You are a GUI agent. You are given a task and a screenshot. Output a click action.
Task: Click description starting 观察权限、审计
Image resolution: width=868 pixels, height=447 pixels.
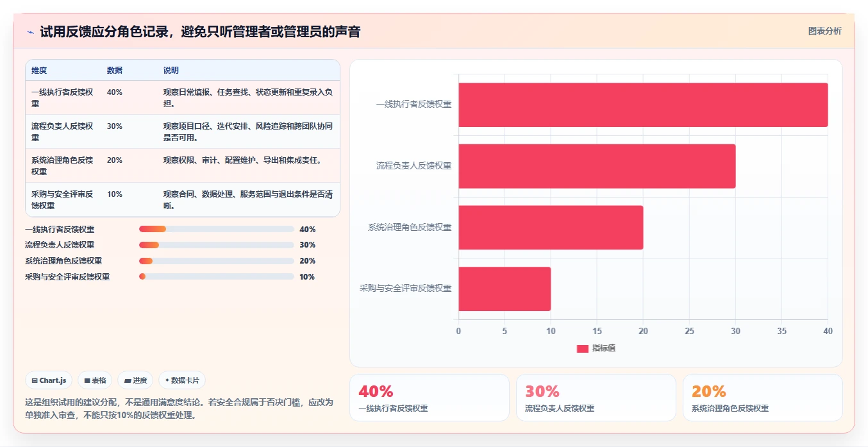tap(243, 160)
